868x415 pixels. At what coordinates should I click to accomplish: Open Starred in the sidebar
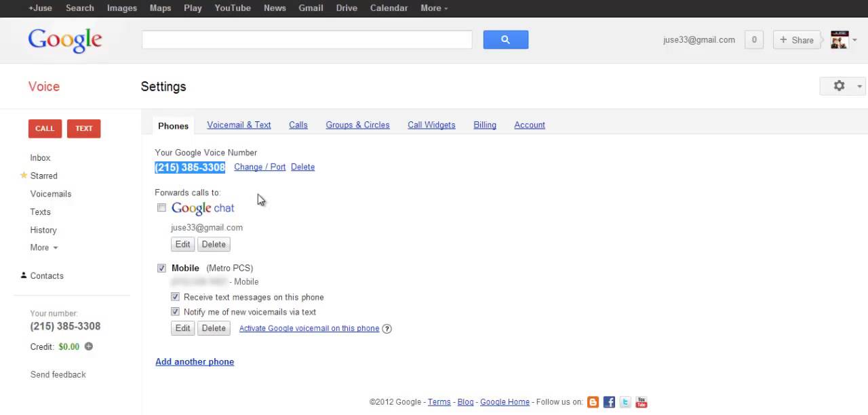coord(43,176)
